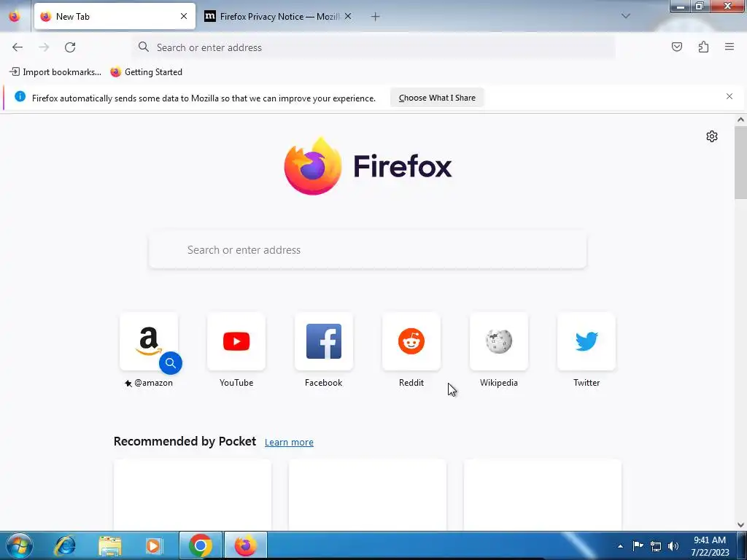Open the Twitter shortcut tile
This screenshot has width=747, height=560.
coord(587,341)
